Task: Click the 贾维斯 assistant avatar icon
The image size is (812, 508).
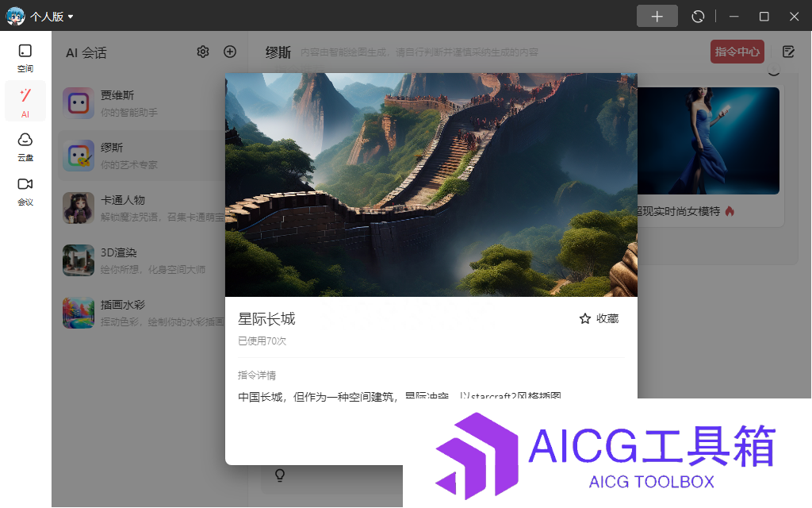Action: point(79,103)
